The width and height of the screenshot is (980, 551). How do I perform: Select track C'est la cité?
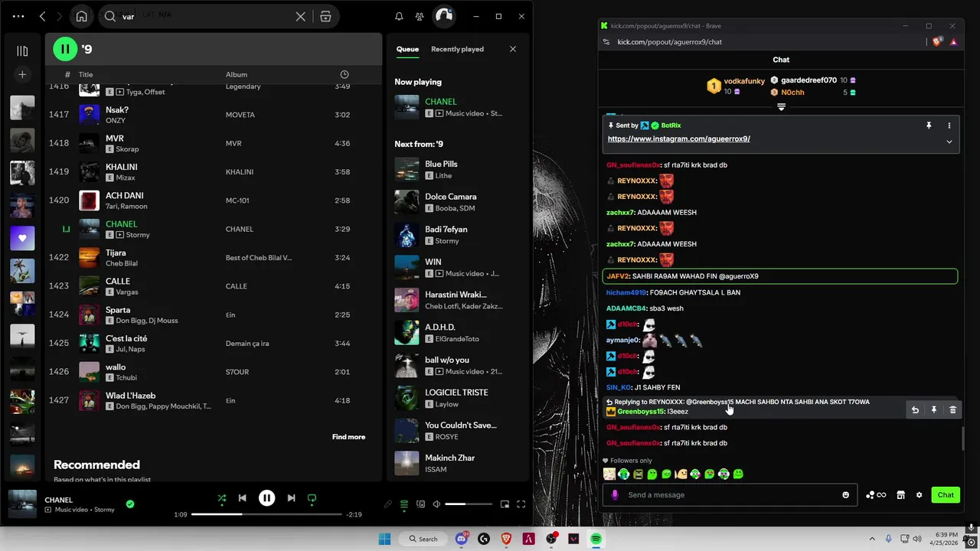click(x=213, y=343)
